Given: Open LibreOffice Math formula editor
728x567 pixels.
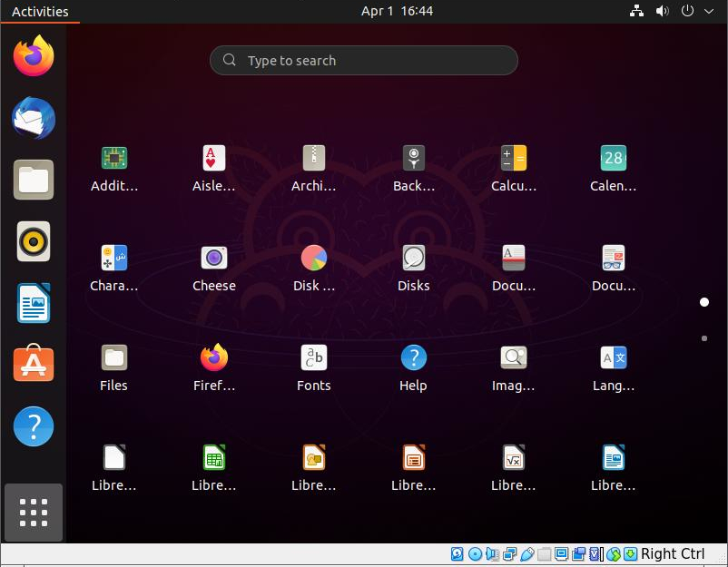Looking at the screenshot, I should coord(514,458).
